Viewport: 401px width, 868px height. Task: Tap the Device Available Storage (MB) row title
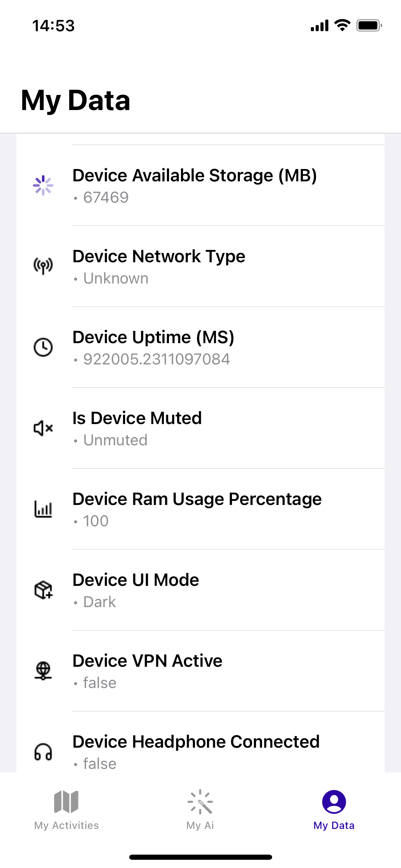(x=194, y=176)
